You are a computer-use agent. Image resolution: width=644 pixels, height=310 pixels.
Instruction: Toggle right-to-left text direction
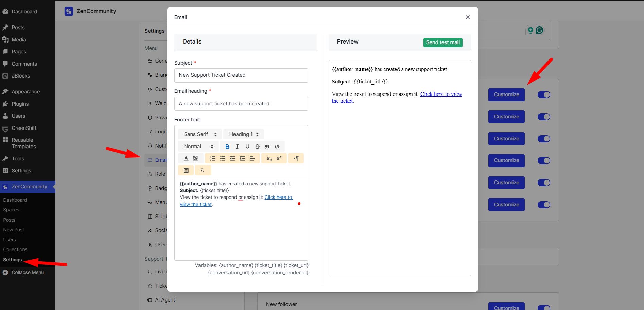point(296,158)
